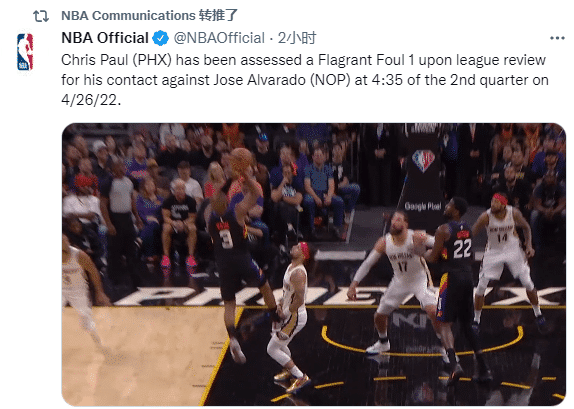
Task: Open the @NBAOfficial handle
Action: (x=219, y=38)
